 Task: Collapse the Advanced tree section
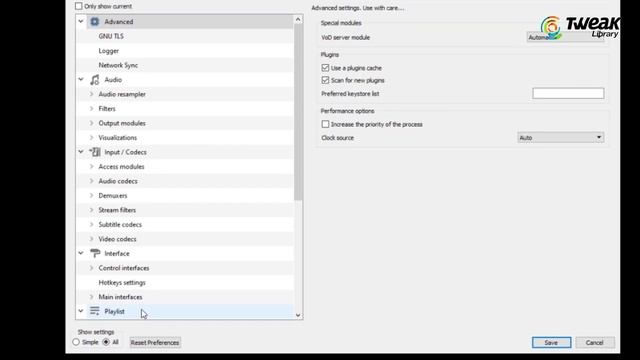click(x=81, y=22)
